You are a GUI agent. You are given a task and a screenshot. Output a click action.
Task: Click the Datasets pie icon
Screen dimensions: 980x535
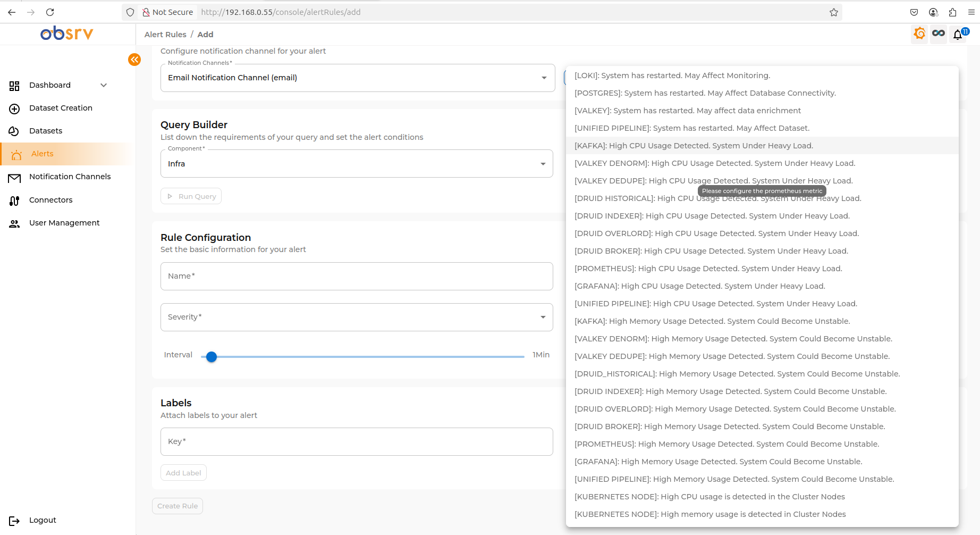click(14, 131)
